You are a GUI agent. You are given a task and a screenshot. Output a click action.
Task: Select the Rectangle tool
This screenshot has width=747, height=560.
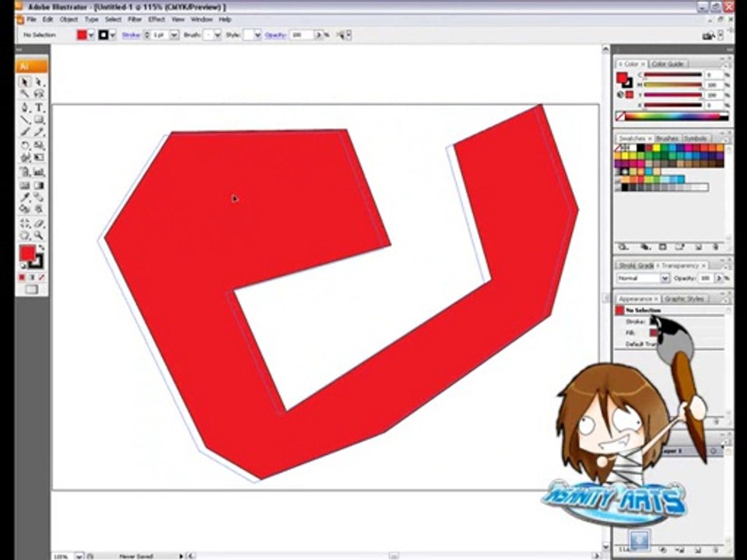(39, 120)
